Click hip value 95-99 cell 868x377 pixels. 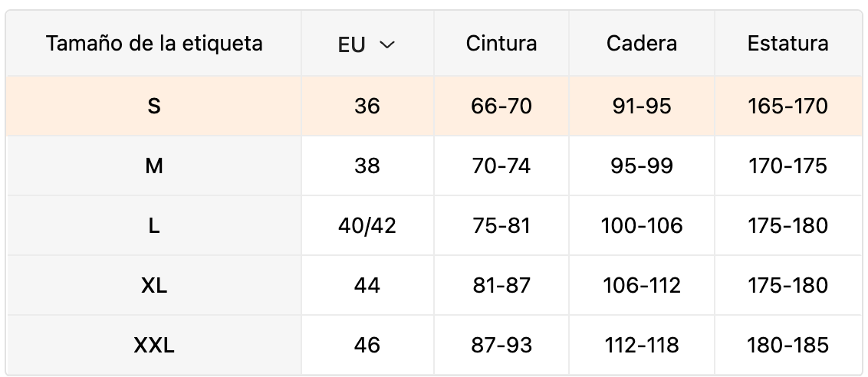[x=642, y=166]
